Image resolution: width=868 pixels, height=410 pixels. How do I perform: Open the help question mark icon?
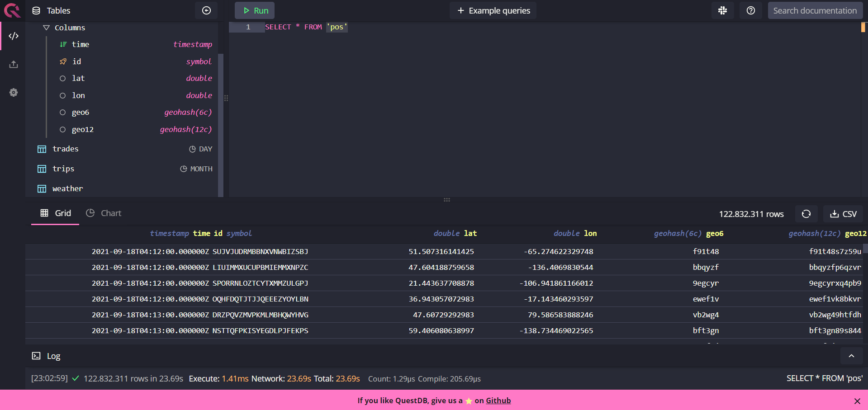click(750, 10)
